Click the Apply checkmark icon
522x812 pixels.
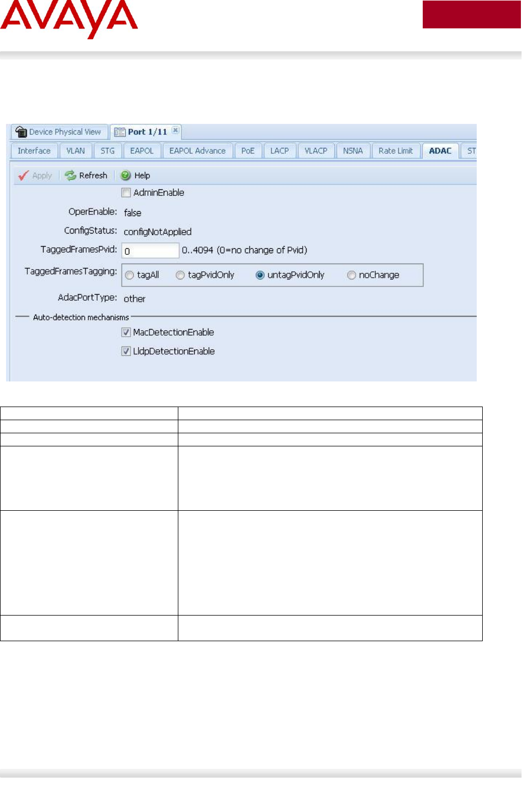[x=23, y=175]
